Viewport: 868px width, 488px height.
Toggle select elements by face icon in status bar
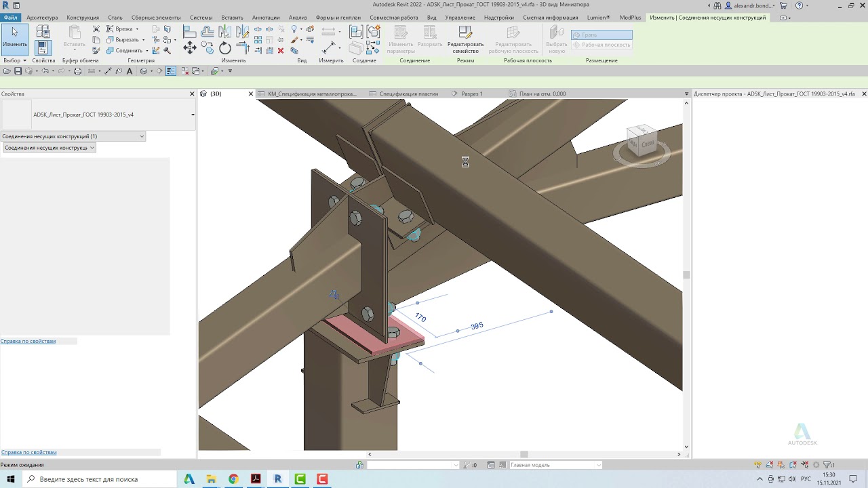coord(794,465)
